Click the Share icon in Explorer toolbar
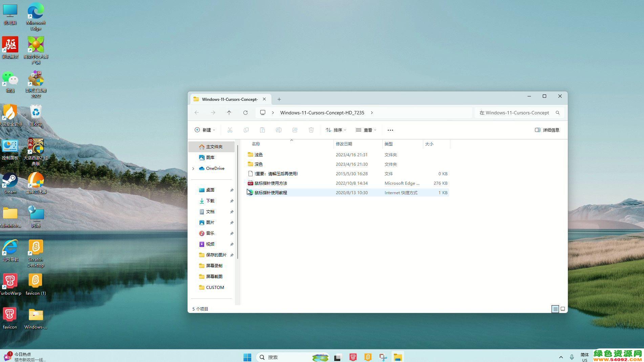This screenshot has height=362, width=644. tap(295, 130)
